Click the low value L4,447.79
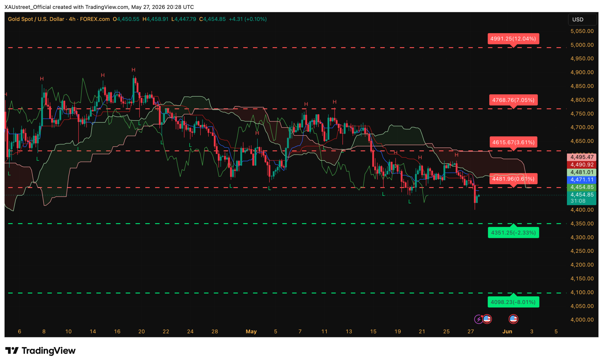 tap(183, 19)
